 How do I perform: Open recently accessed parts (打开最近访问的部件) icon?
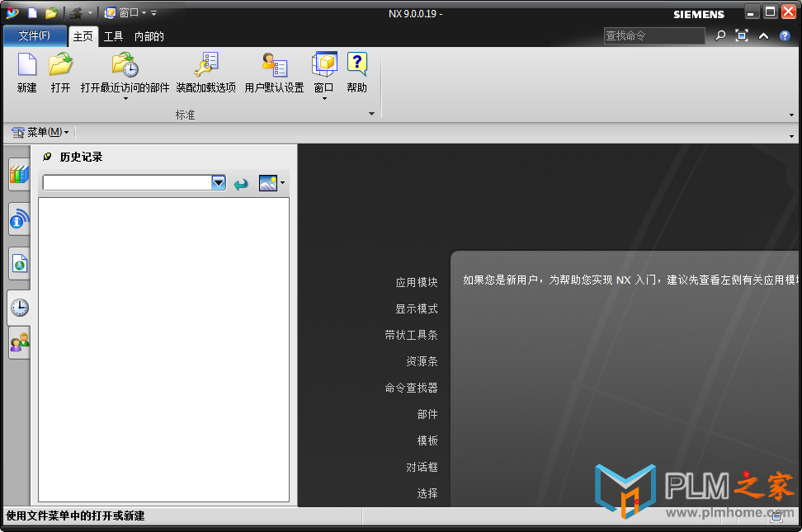[x=125, y=64]
